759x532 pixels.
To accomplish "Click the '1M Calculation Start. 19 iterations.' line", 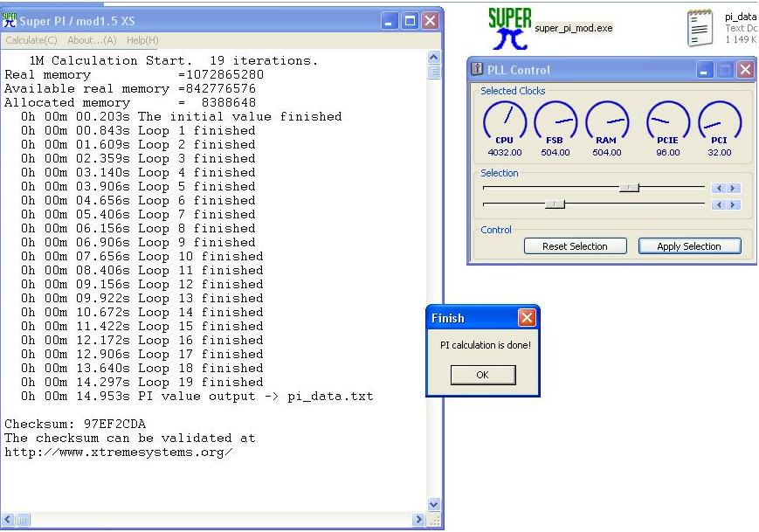I will point(173,60).
